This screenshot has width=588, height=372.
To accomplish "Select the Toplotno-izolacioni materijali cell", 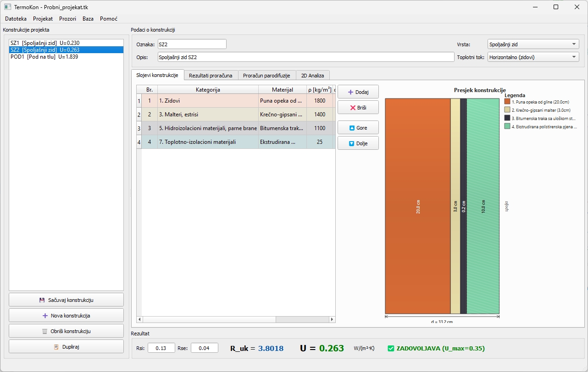I will [x=208, y=142].
